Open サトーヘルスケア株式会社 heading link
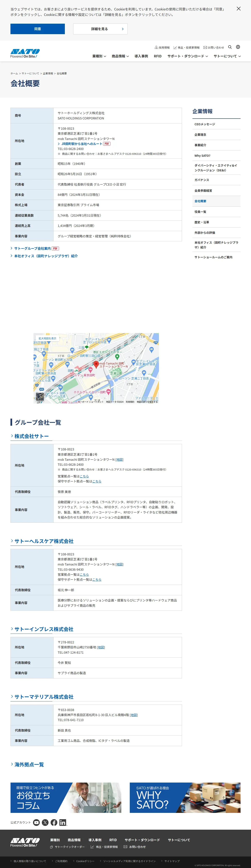Screen dimensions: 251x868 (x=42, y=541)
